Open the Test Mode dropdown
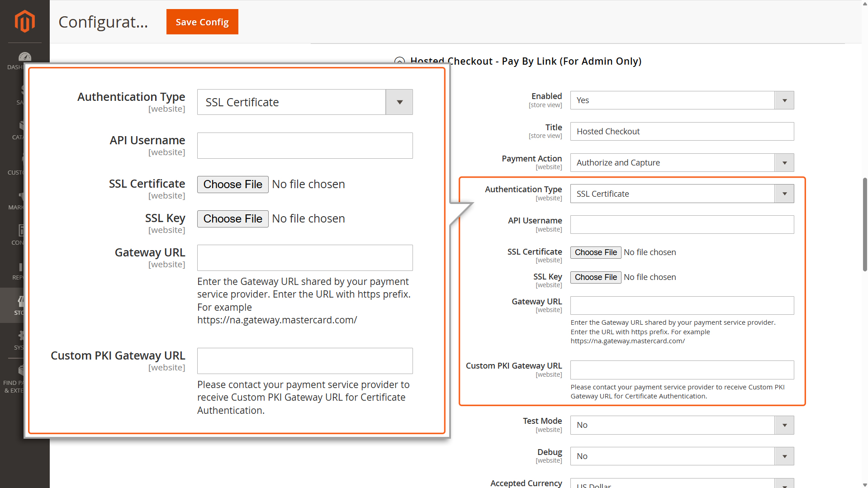 click(x=682, y=425)
